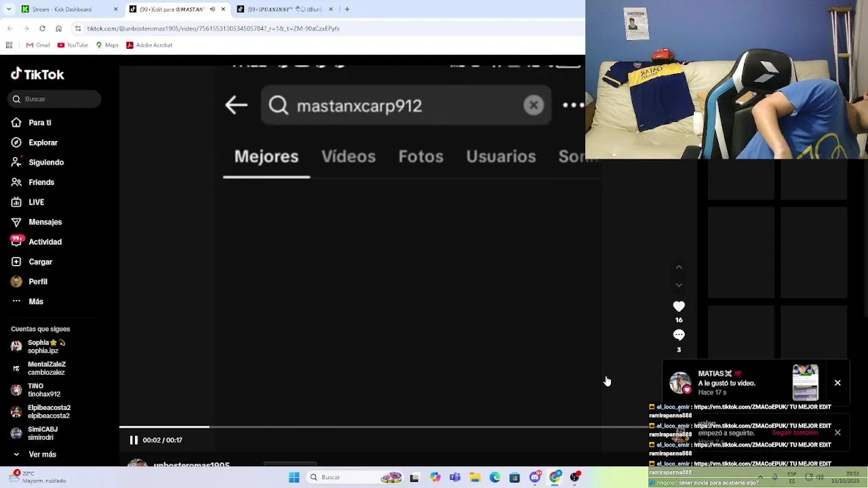This screenshot has width=868, height=488.
Task: Go to previous video with up arrow
Action: (x=679, y=268)
